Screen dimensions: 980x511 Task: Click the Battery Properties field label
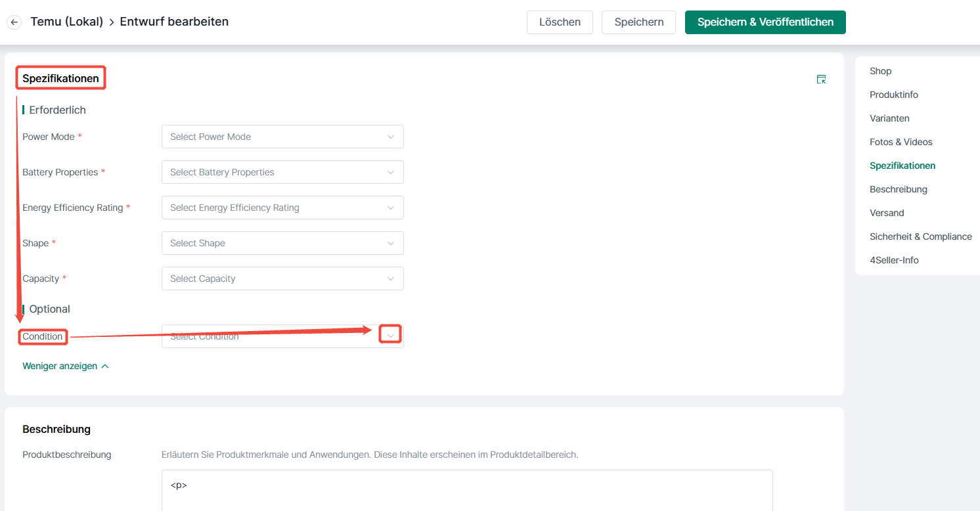[x=60, y=172]
